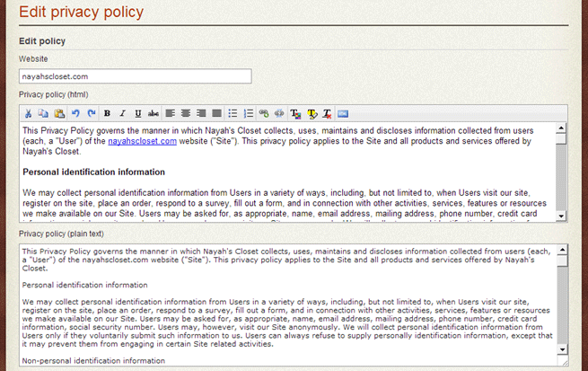Click the Copy icon in editor toolbar
Viewport: 588px width, 371px height.
(x=43, y=113)
